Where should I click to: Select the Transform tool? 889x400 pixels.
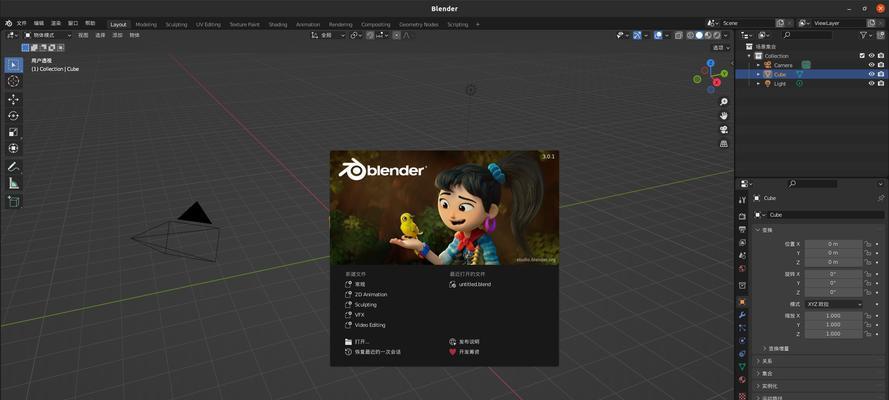pos(14,148)
